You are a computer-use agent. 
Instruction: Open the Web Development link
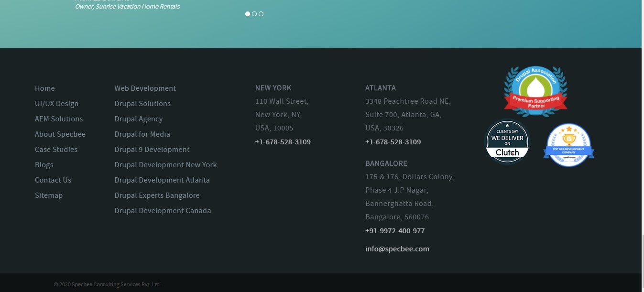pos(145,88)
